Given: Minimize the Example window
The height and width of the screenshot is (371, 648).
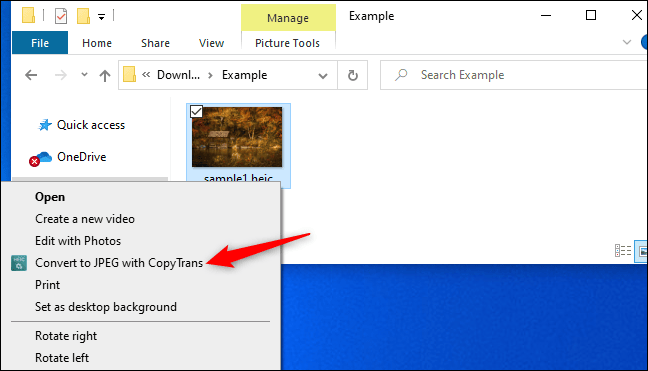Looking at the screenshot, I should 546,16.
